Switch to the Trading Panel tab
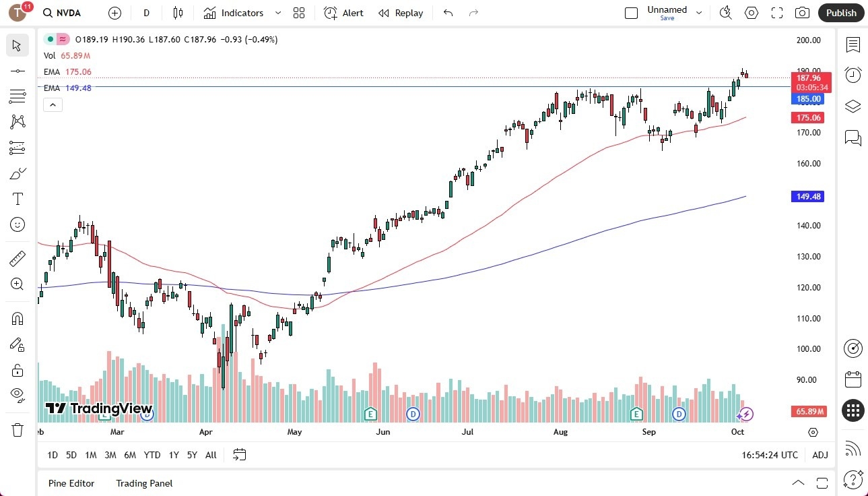This screenshot has height=496, width=868. tap(143, 483)
